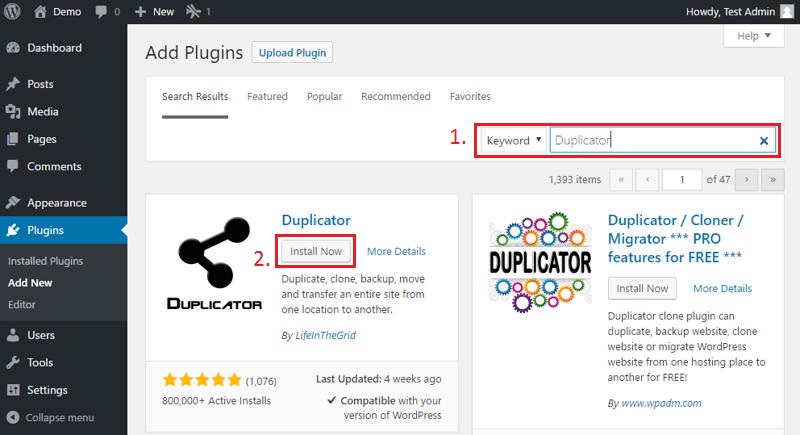Click the Howdy, Test Admin account text
Screen dimensions: 800x435
(730, 11)
